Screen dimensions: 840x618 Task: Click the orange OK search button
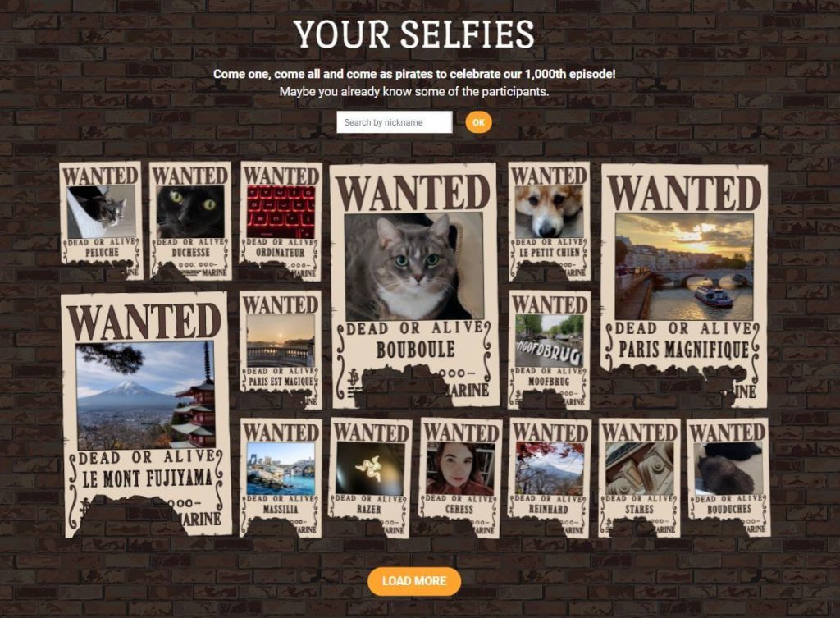[x=478, y=122]
